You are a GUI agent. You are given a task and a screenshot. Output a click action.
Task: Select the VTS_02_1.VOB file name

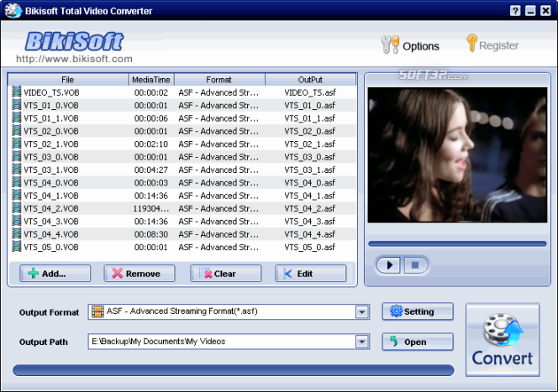51,144
